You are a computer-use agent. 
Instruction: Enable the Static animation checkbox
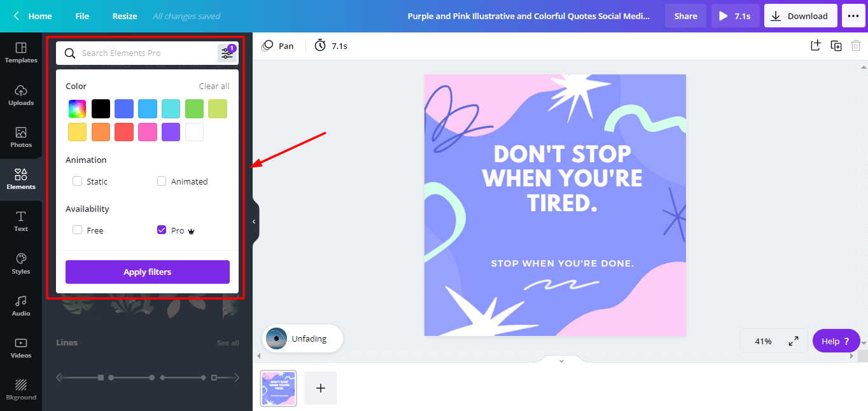pyautogui.click(x=78, y=181)
